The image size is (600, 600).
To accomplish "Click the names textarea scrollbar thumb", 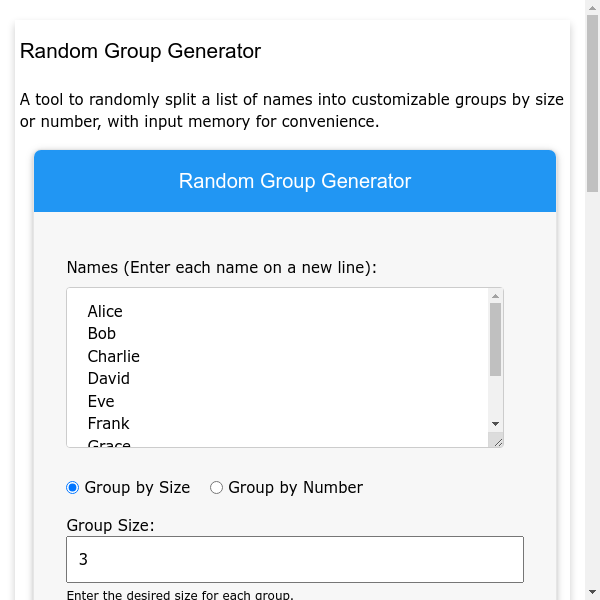I will pyautogui.click(x=495, y=340).
